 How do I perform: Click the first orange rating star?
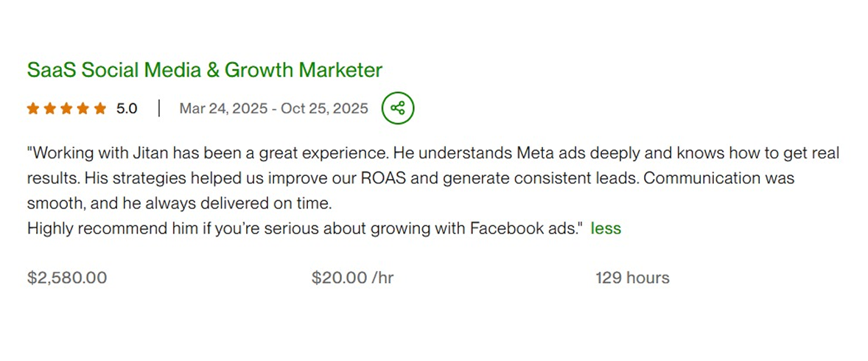point(33,109)
